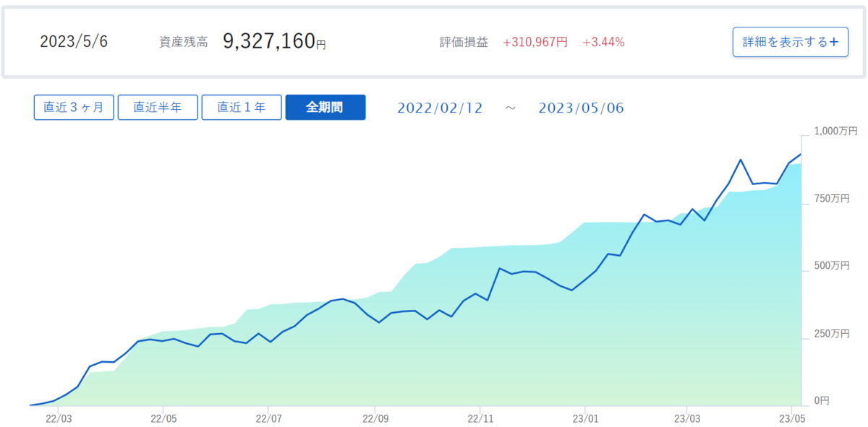Click the profit percentage +3.44%

pos(603,43)
